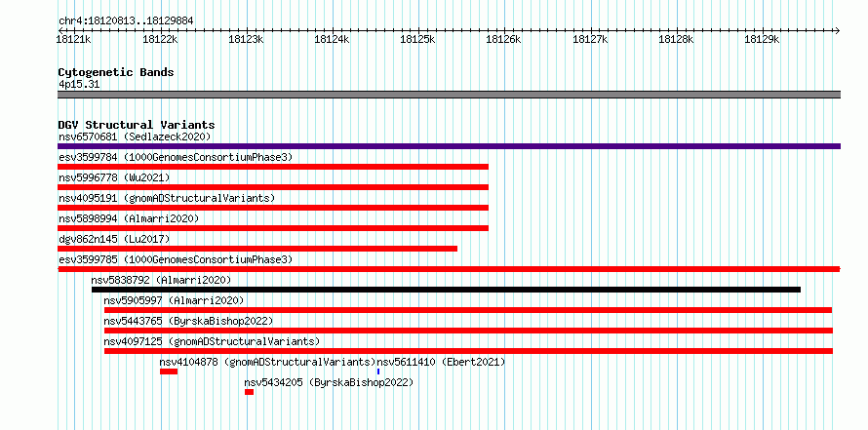Click the red bar under esv3599784
This screenshot has width=868, height=430.
(273, 167)
